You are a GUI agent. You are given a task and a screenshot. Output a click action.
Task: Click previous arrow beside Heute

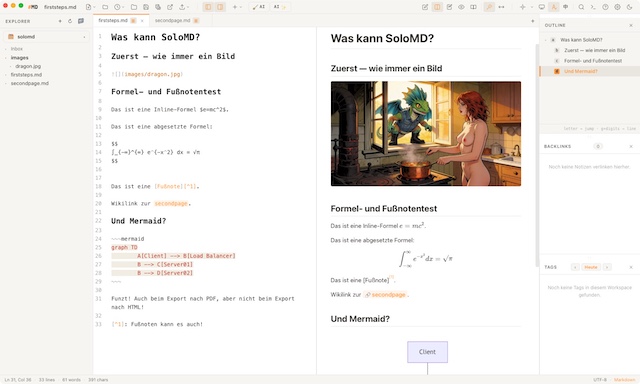[x=575, y=267]
